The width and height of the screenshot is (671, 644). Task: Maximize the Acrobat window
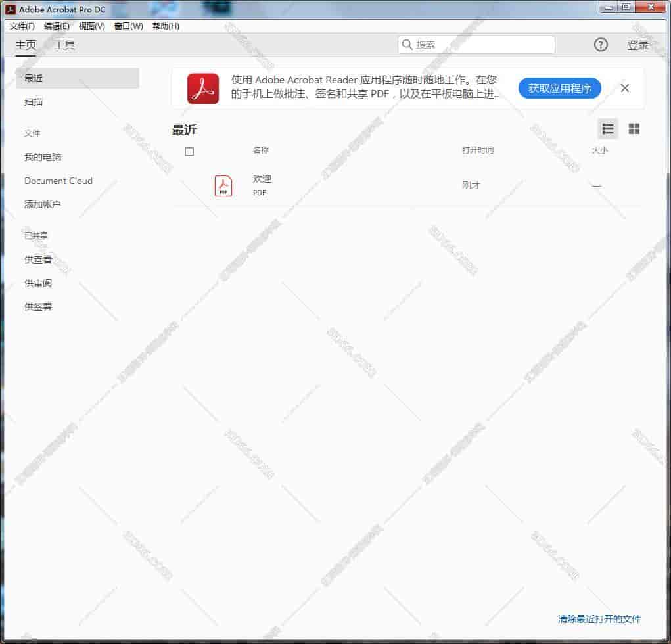click(x=626, y=7)
